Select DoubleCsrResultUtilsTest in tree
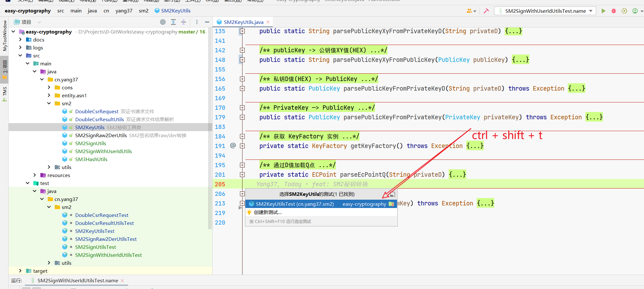 [105, 223]
